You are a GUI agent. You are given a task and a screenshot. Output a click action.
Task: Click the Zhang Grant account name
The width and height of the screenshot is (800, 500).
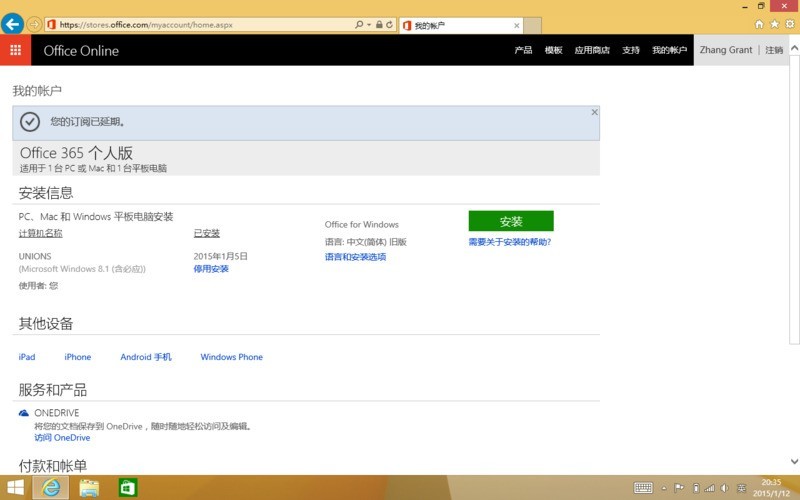(x=726, y=50)
